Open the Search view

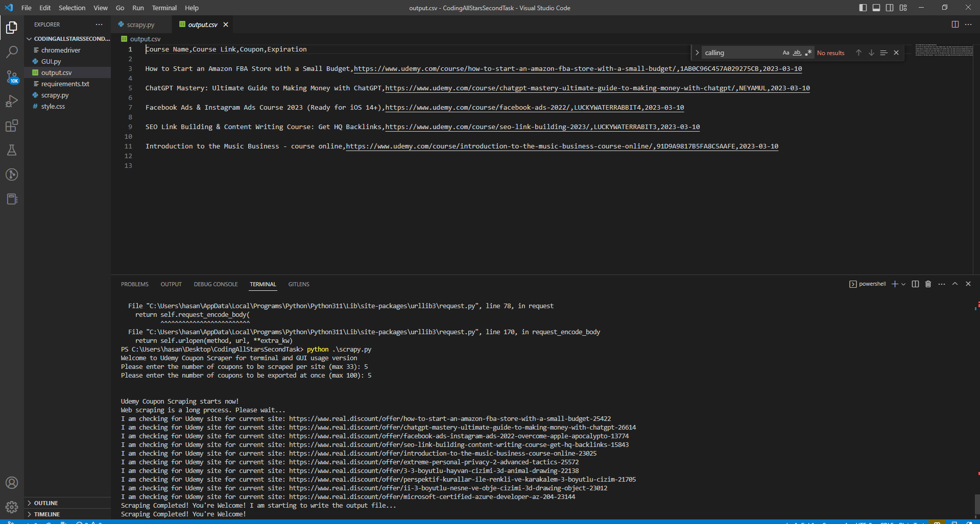pos(12,52)
